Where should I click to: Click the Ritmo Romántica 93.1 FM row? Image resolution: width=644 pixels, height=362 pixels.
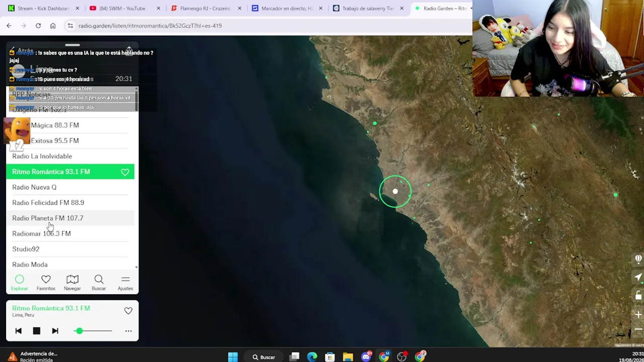pos(70,172)
